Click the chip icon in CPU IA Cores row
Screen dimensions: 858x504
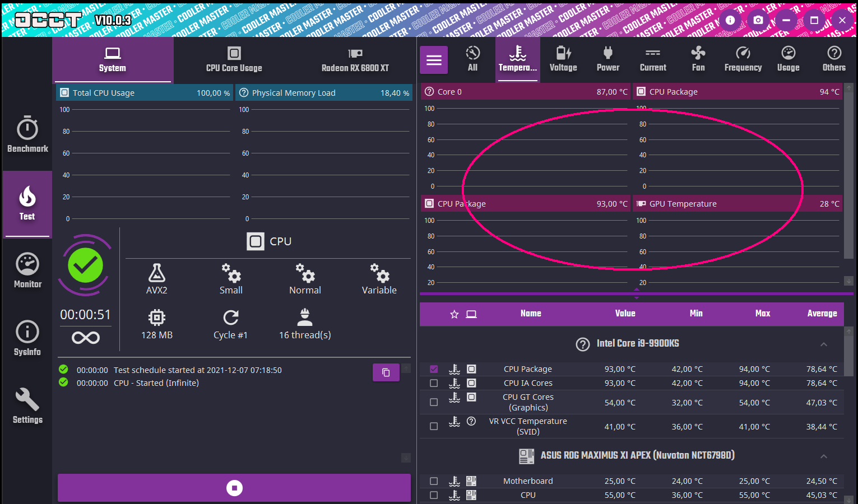click(x=472, y=383)
